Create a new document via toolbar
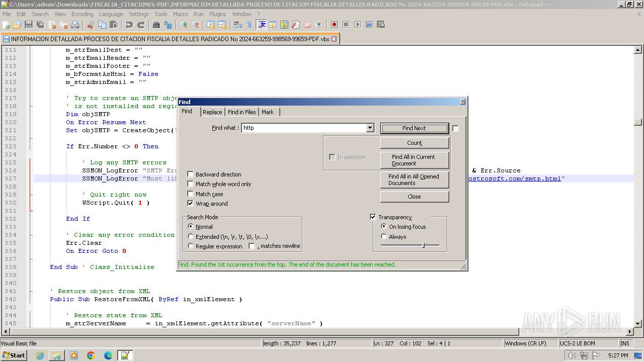Screen dimensions: 644x362 pos(6,25)
